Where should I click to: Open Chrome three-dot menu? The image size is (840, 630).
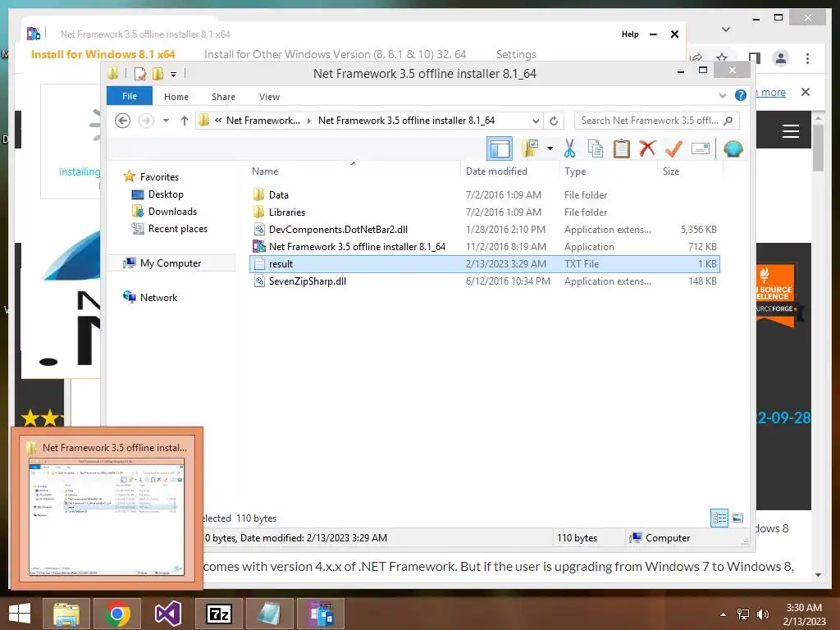pos(807,58)
